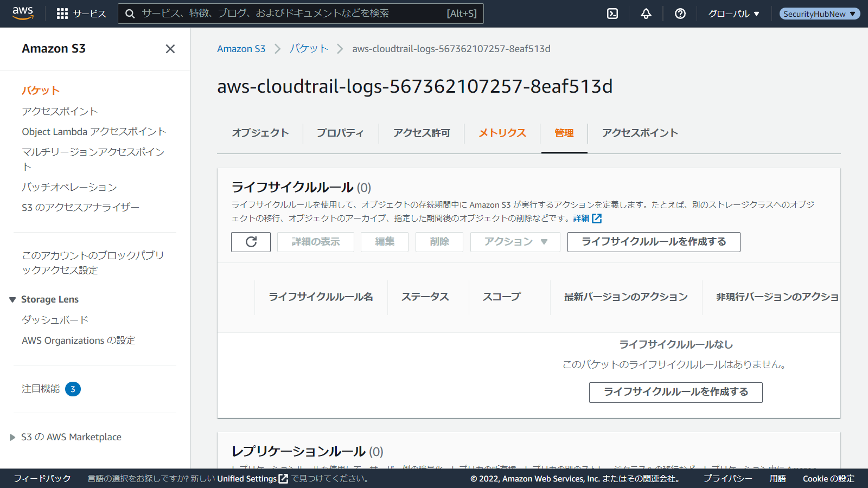
Task: Refresh the lifecycle rules list
Action: tap(251, 242)
